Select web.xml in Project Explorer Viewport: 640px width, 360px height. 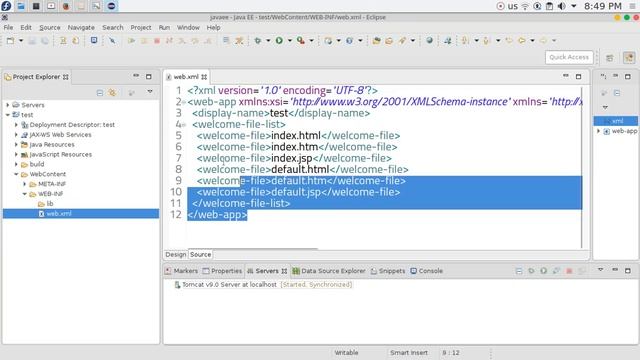[x=81, y=213]
